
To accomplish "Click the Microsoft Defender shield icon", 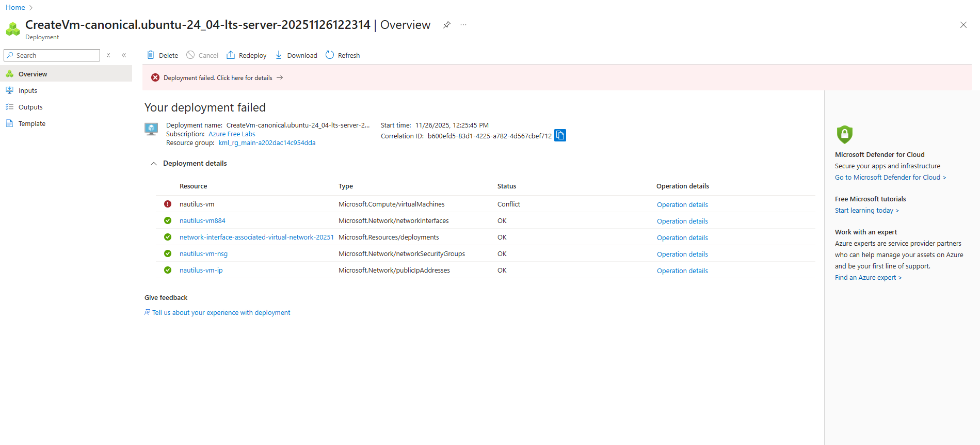I will pyautogui.click(x=844, y=134).
